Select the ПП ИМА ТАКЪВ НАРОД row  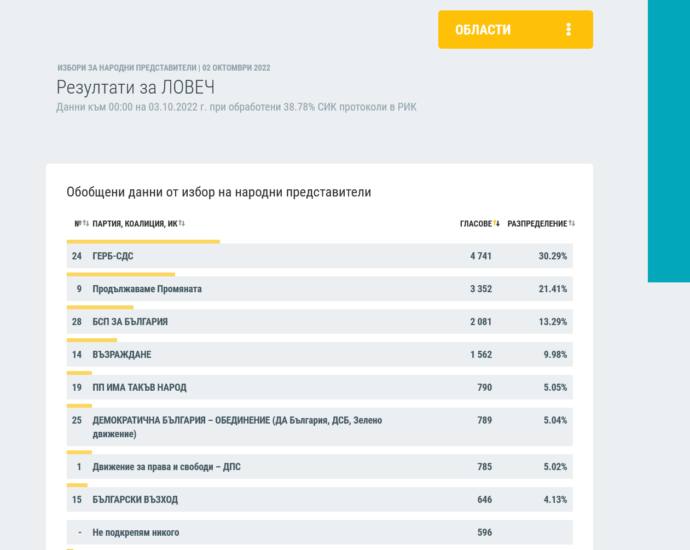[x=319, y=387]
